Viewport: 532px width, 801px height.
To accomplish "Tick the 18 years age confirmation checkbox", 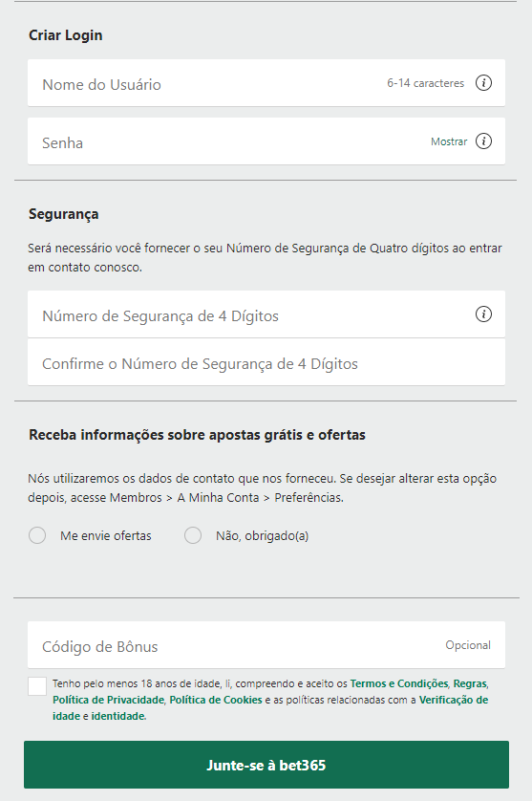I will [37, 686].
